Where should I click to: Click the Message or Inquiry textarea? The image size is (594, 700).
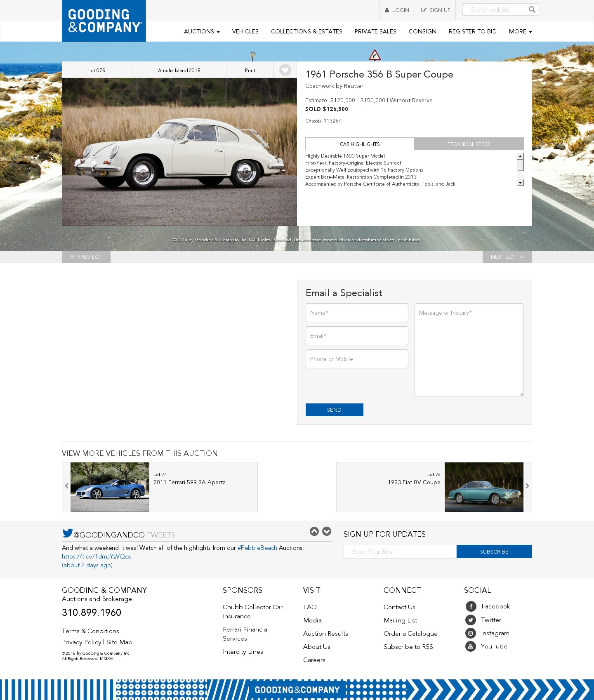point(469,350)
